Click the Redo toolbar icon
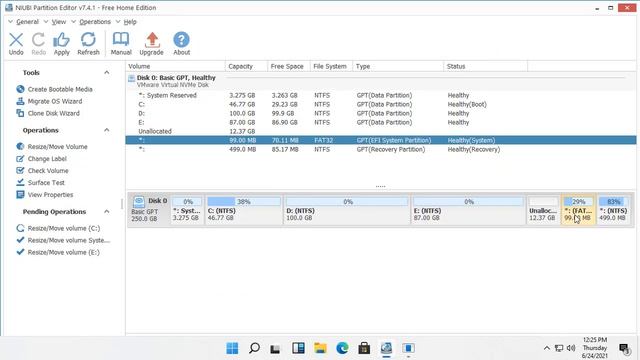 click(38, 44)
